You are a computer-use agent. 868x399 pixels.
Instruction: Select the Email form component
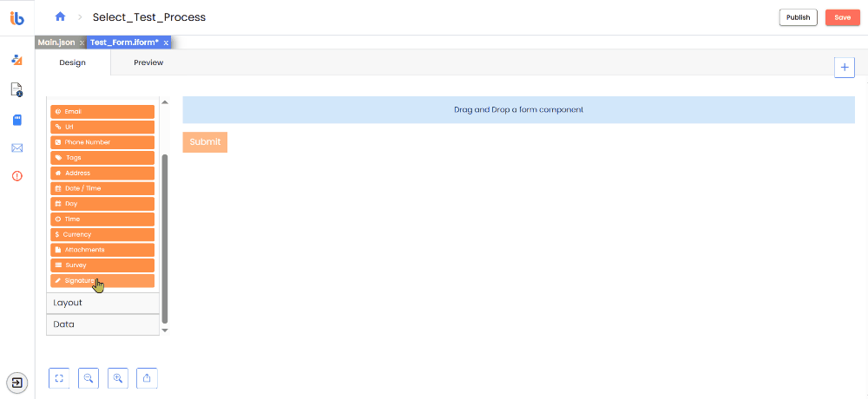click(x=102, y=112)
